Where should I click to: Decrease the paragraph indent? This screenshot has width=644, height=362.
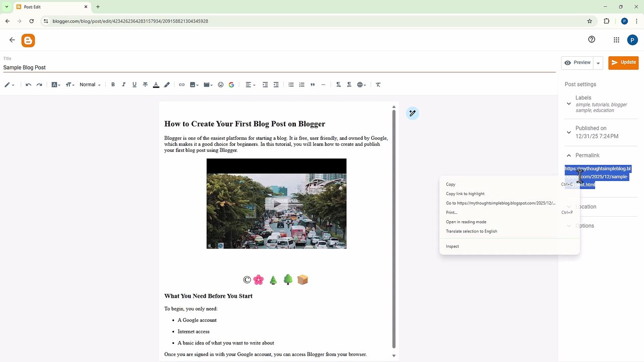click(276, 84)
